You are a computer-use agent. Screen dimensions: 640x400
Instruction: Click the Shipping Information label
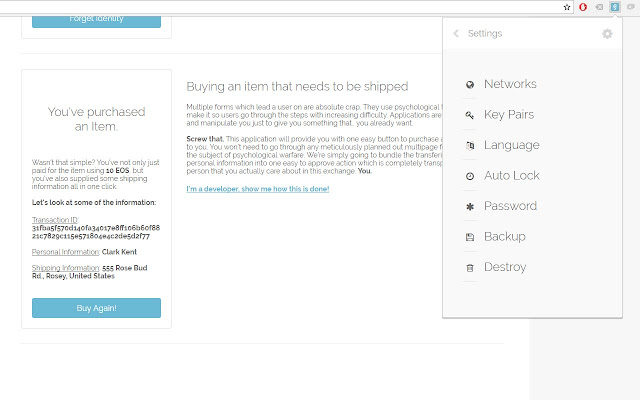point(66,268)
